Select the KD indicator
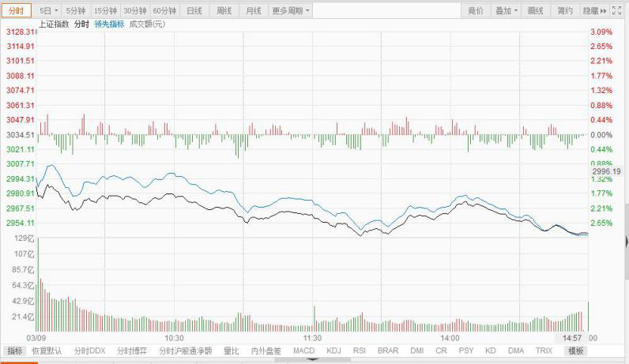Image resolution: width=629 pixels, height=364 pixels. coord(491,351)
